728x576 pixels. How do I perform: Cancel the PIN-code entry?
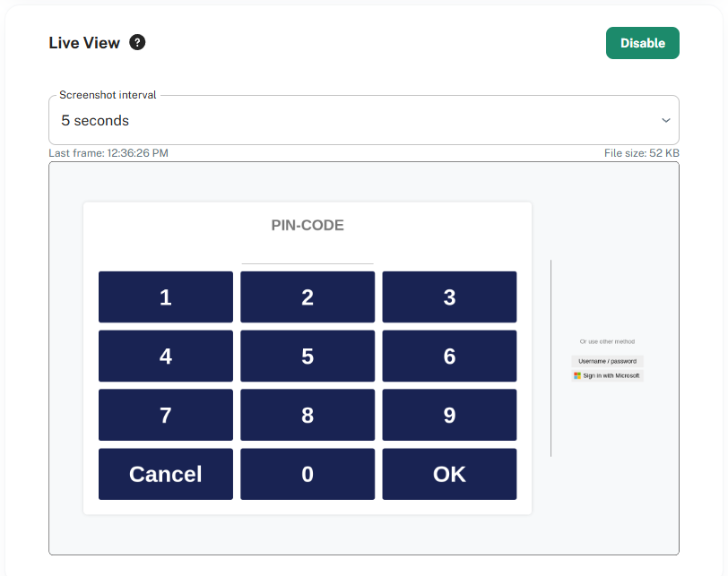coord(166,474)
